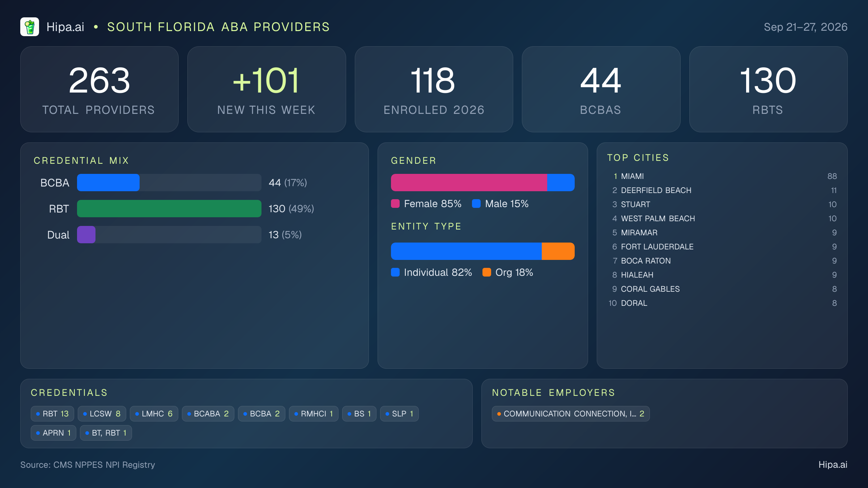Click the LCSW 8 credential chip
The width and height of the screenshot is (868, 488).
click(x=102, y=414)
